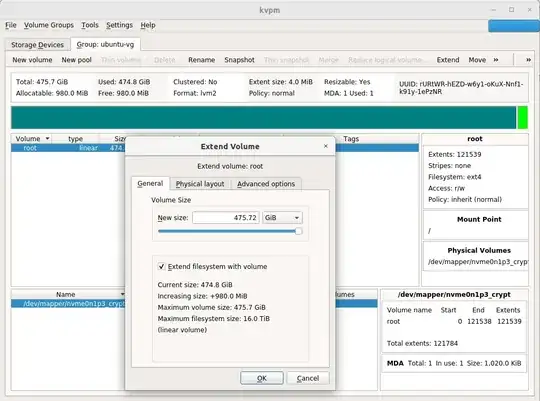Open the Tools menu

(x=90, y=25)
